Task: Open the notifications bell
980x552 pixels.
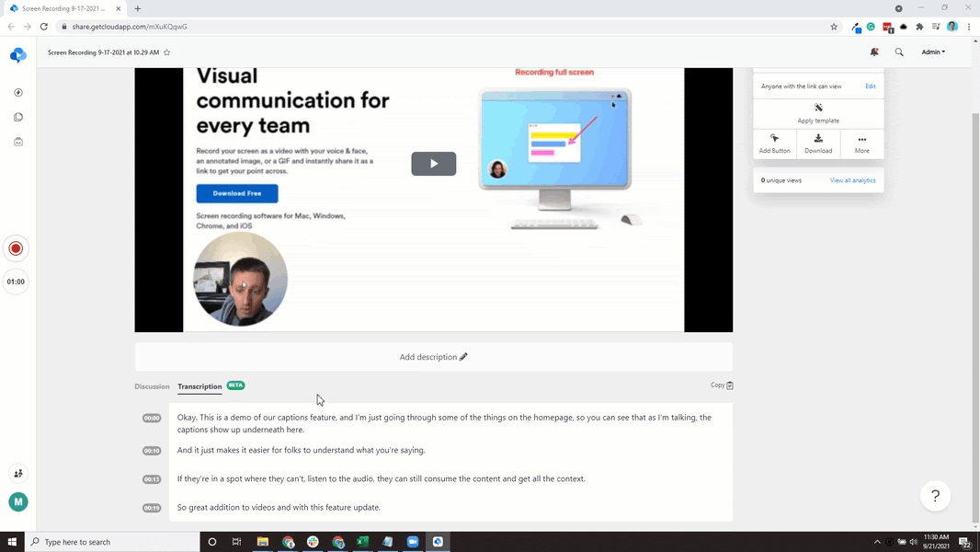Action: [873, 52]
